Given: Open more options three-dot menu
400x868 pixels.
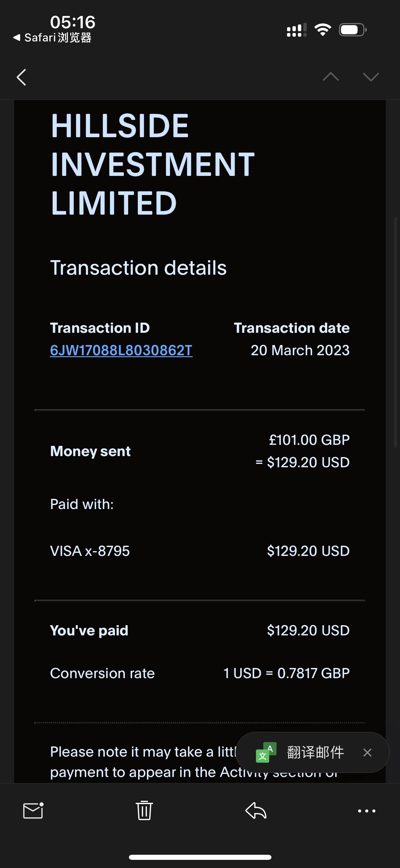Looking at the screenshot, I should (367, 811).
